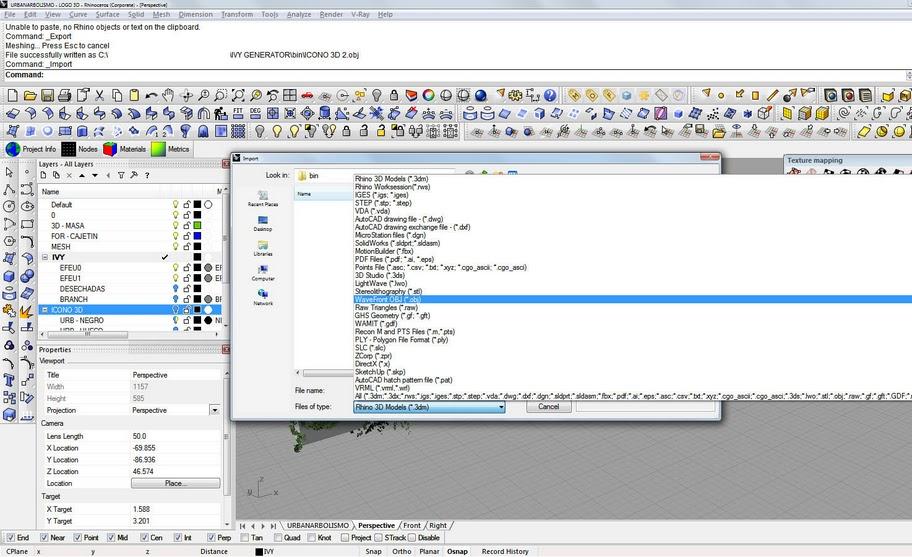
Task: Switch to the Right viewport tab
Action: (x=438, y=526)
